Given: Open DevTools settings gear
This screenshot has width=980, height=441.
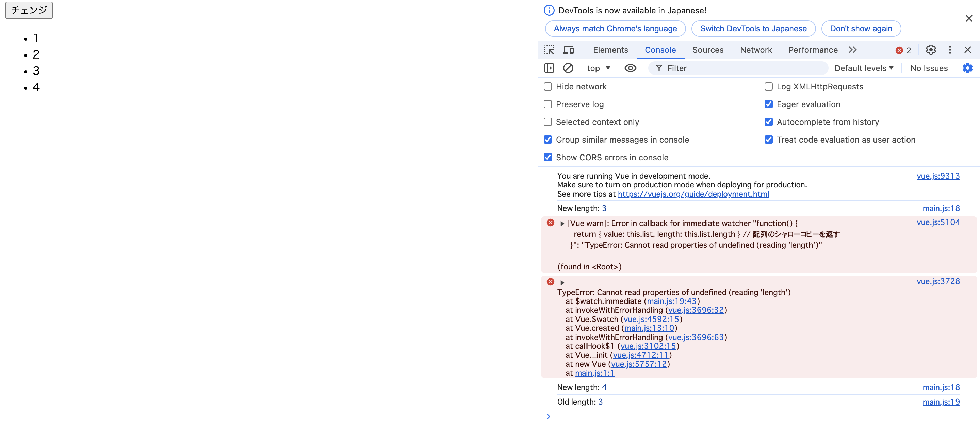Looking at the screenshot, I should pos(931,50).
